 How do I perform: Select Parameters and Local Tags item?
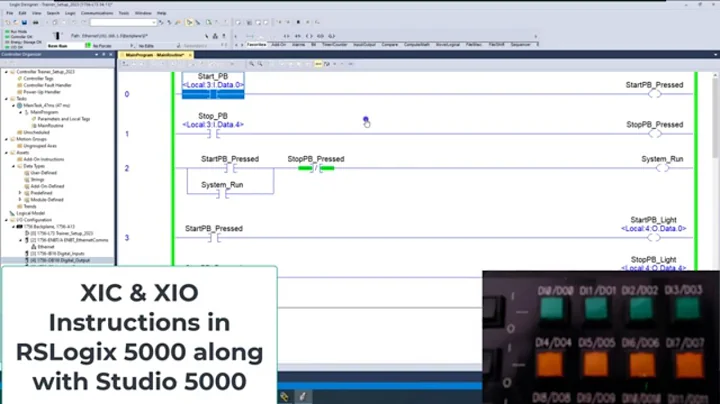click(64, 119)
